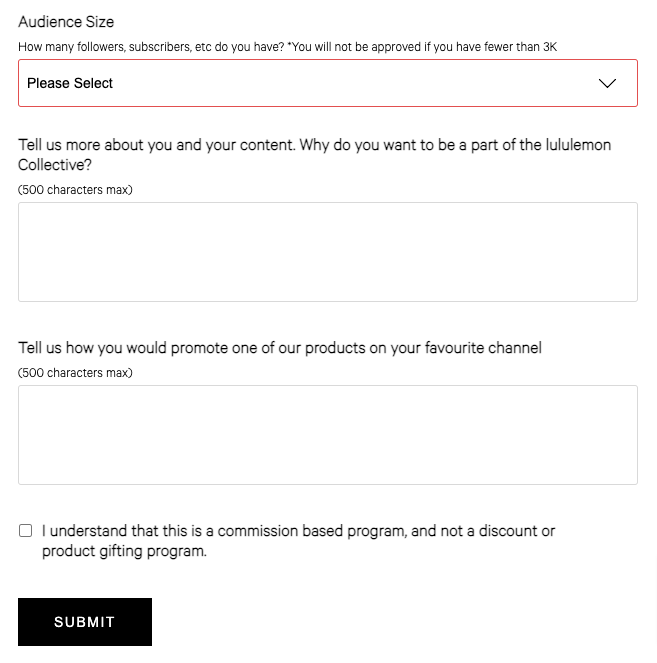This screenshot has width=657, height=663.
Task: Tick the commission based program checkbox
Action: click(26, 531)
